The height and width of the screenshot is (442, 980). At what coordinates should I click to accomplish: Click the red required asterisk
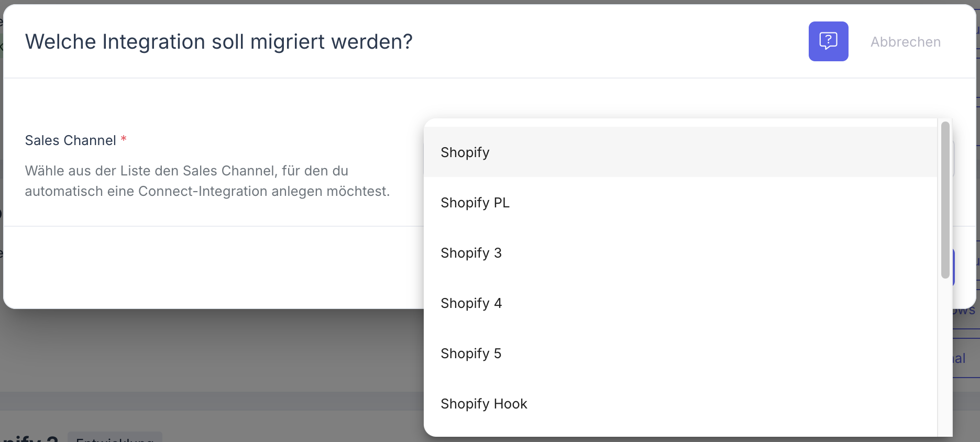[124, 139]
